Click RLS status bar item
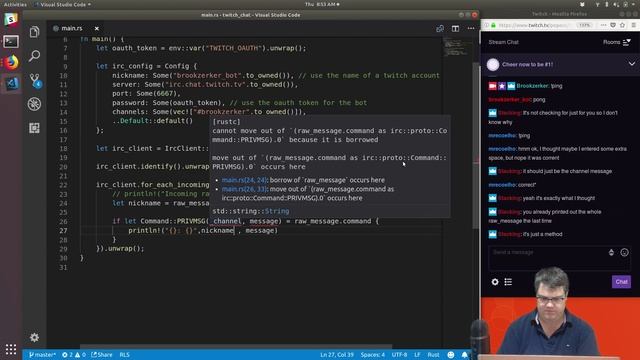This screenshot has width=640, height=360. click(124, 355)
